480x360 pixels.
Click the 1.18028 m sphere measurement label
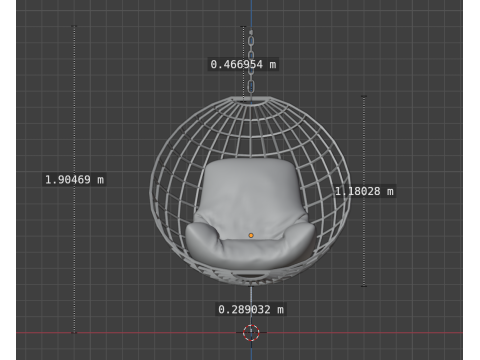coord(364,191)
